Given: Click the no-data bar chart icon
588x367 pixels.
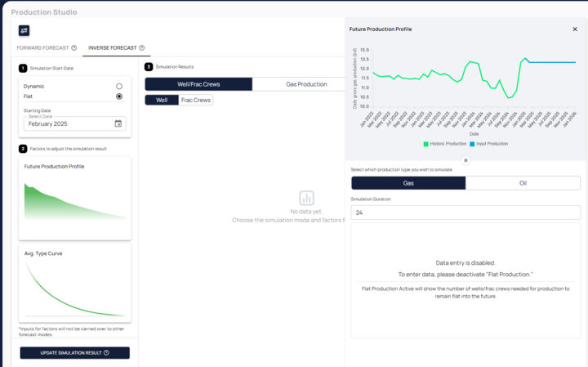Looking at the screenshot, I should [306, 197].
